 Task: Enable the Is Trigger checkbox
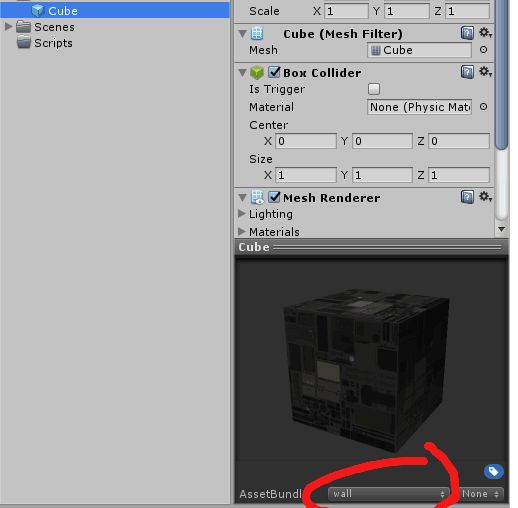click(374, 89)
